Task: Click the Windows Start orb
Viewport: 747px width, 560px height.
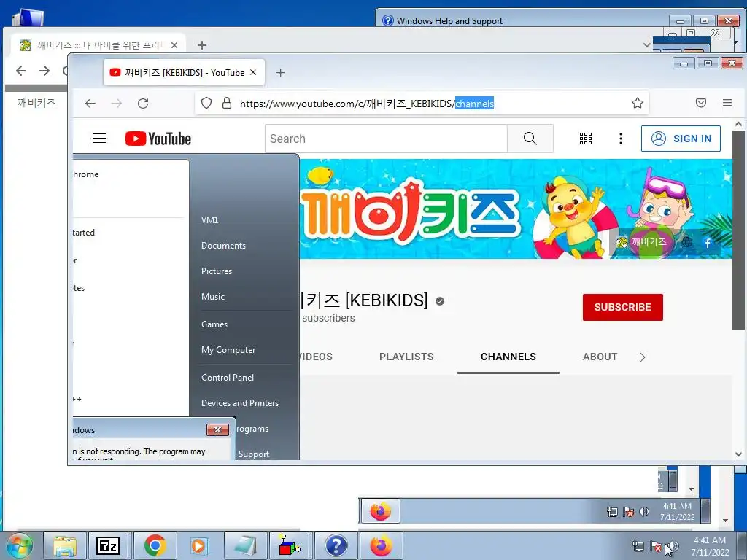Action: (x=20, y=545)
